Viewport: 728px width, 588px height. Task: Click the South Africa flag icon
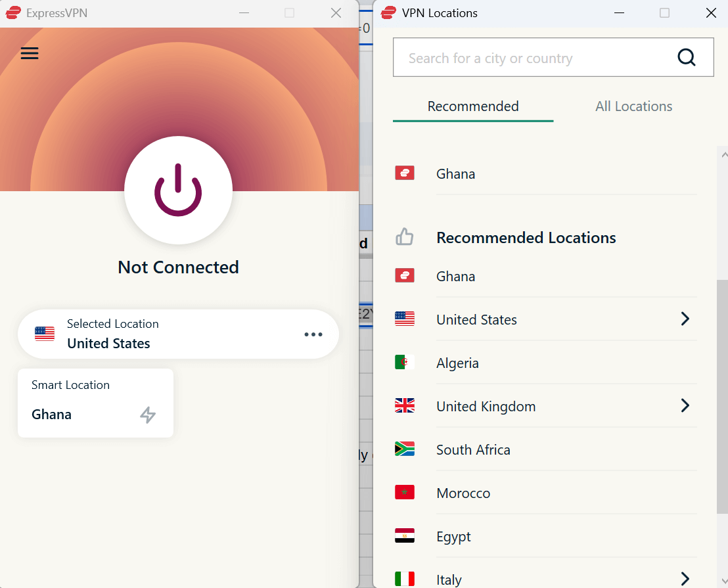[x=404, y=449]
